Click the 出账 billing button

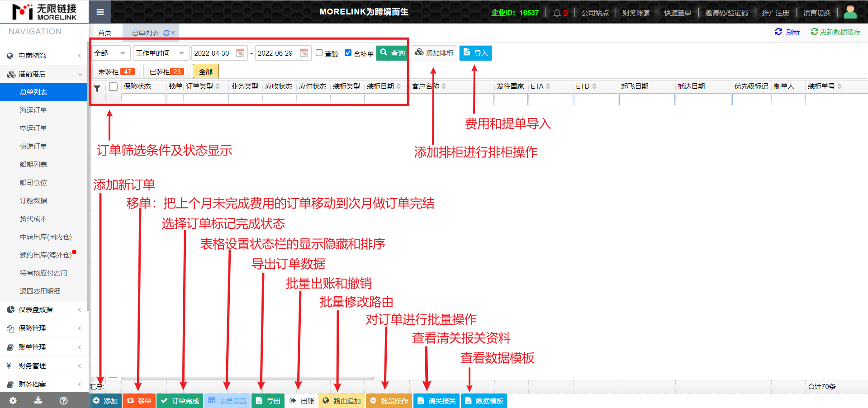click(x=302, y=401)
